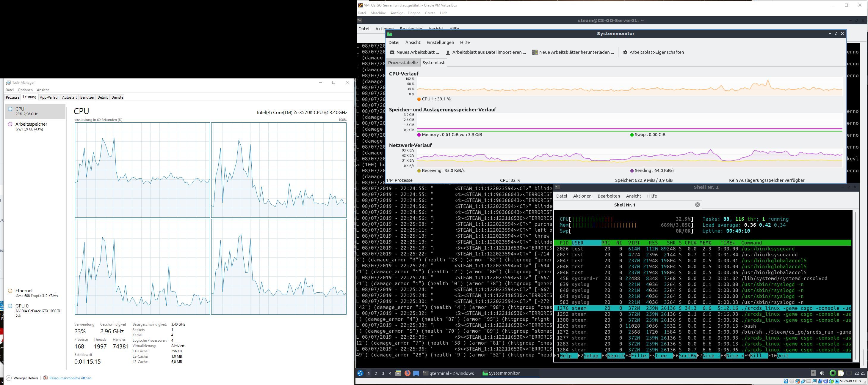Switch to the Prozesstabelle tab
This screenshot has width=868, height=385.
tap(403, 62)
